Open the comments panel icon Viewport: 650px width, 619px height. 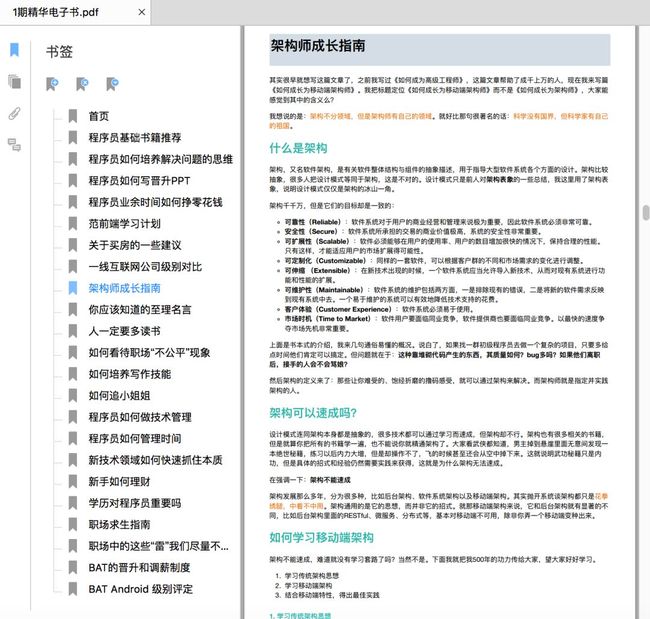tap(15, 145)
